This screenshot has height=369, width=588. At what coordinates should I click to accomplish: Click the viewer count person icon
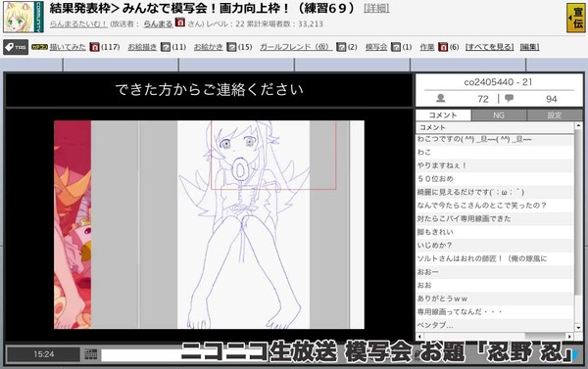point(441,99)
